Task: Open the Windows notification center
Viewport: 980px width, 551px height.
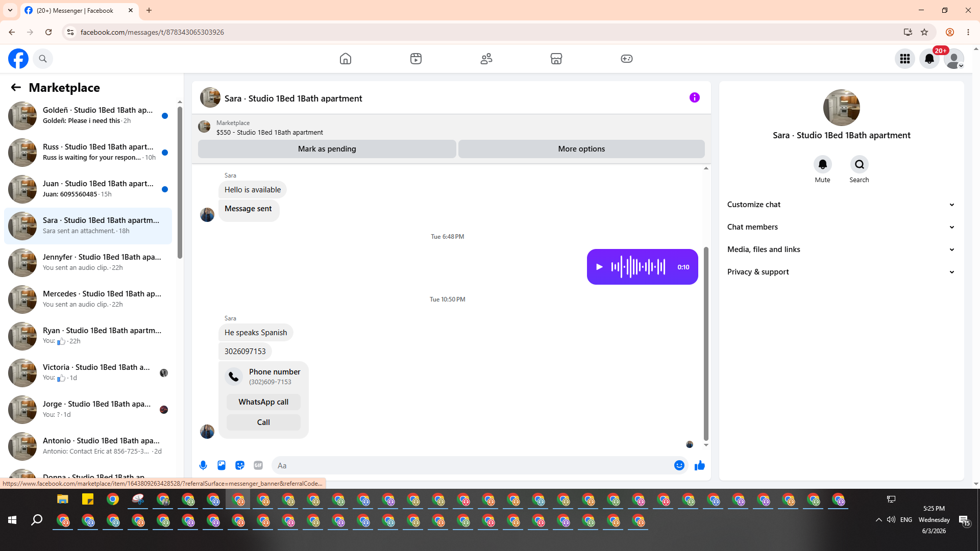Action: 964,520
